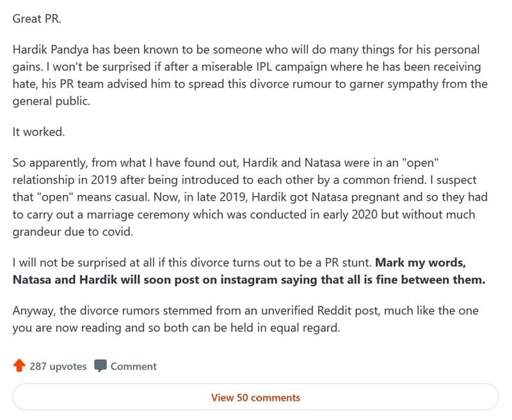
Task: Click the paragraph starting 'Hardik Pandya has been'
Action: coord(250,75)
